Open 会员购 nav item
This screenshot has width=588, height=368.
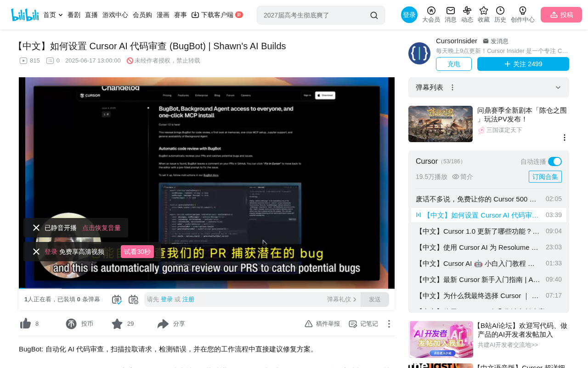click(142, 15)
